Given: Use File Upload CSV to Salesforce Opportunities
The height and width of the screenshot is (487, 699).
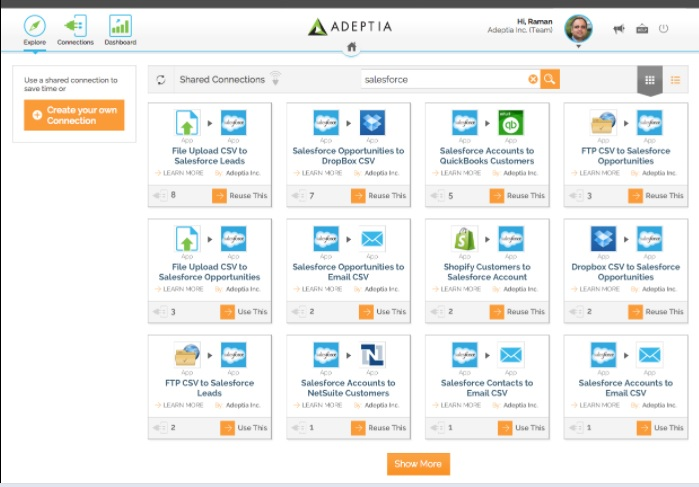Looking at the screenshot, I should pyautogui.click(x=243, y=311).
